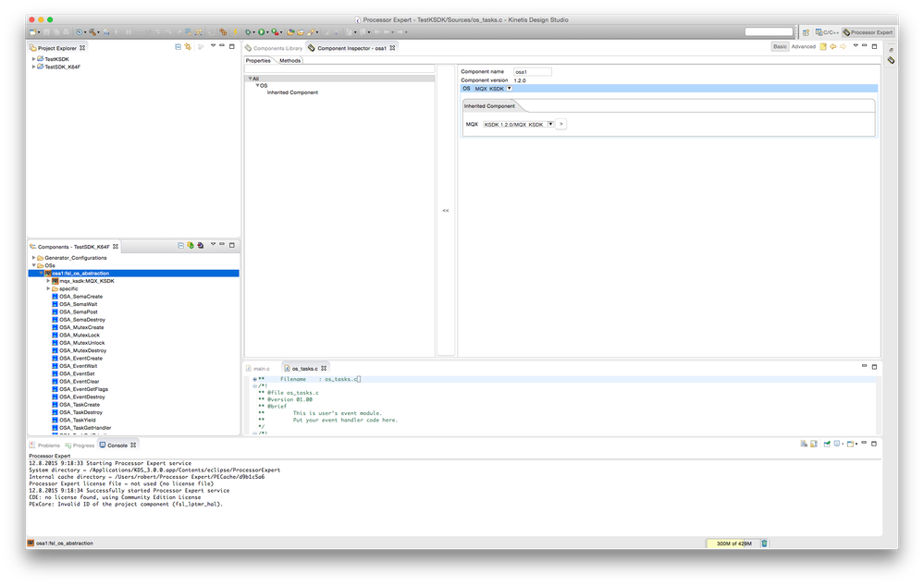Click the restore icon in right sidebar
Viewport: 924px width, 586px height.
(891, 50)
